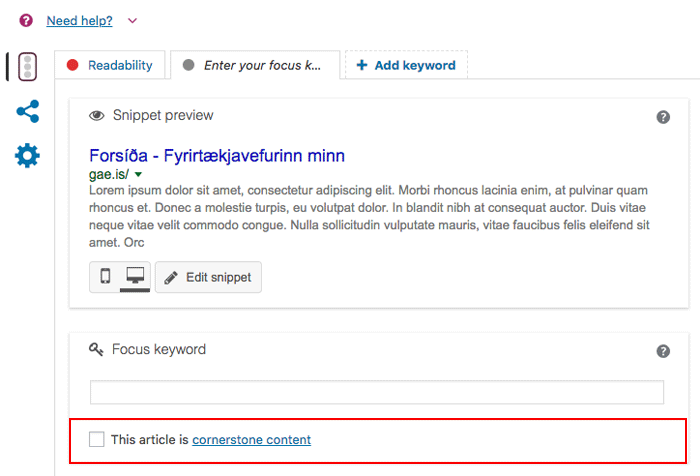
Task: Click the Add keyword button
Action: (406, 66)
